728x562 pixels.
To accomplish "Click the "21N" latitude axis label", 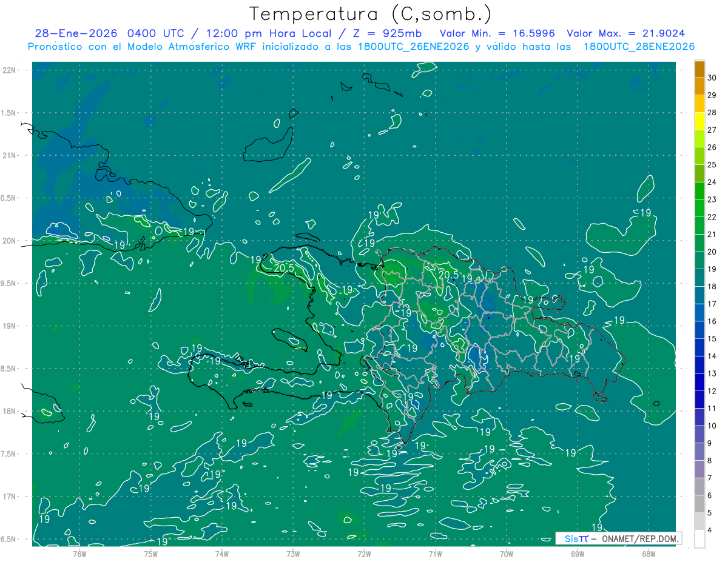I will [x=10, y=155].
